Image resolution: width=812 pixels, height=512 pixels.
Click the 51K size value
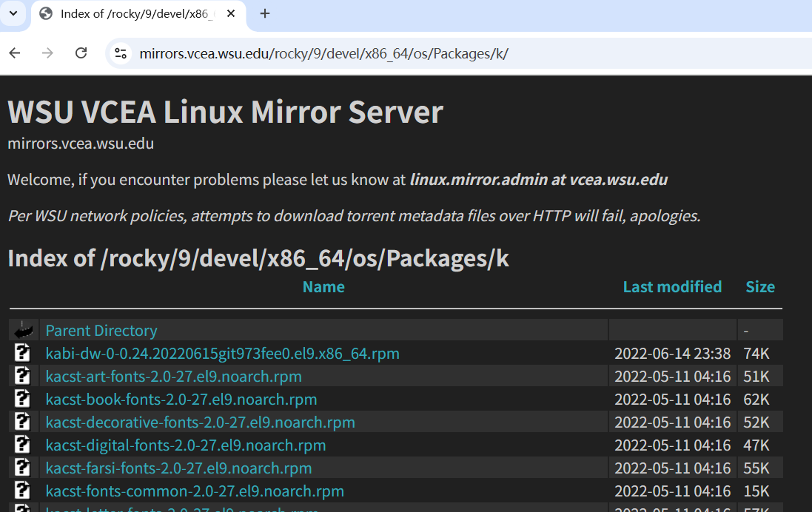tap(756, 377)
